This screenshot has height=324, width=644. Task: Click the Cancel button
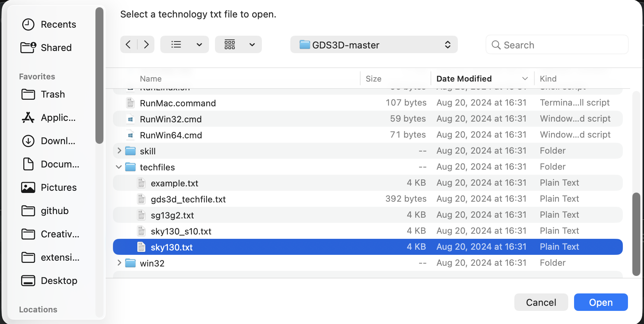coord(541,302)
